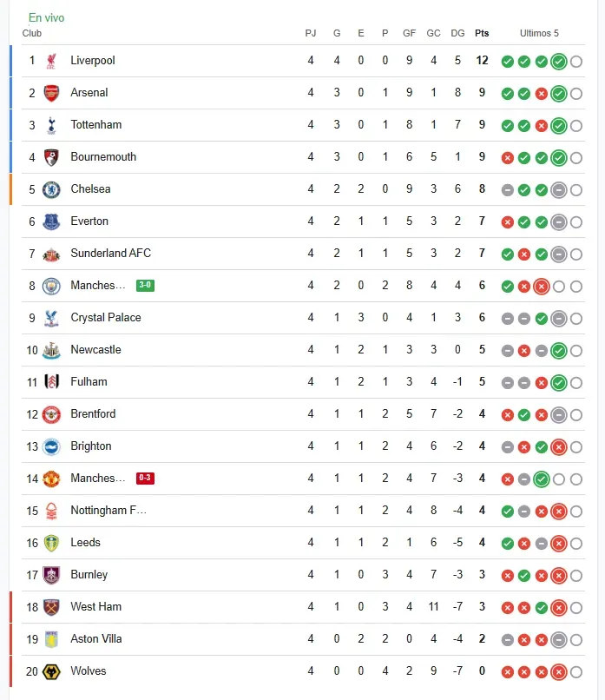Screen dimensions: 605x700
Task: Click the Pts column header
Action: point(482,34)
